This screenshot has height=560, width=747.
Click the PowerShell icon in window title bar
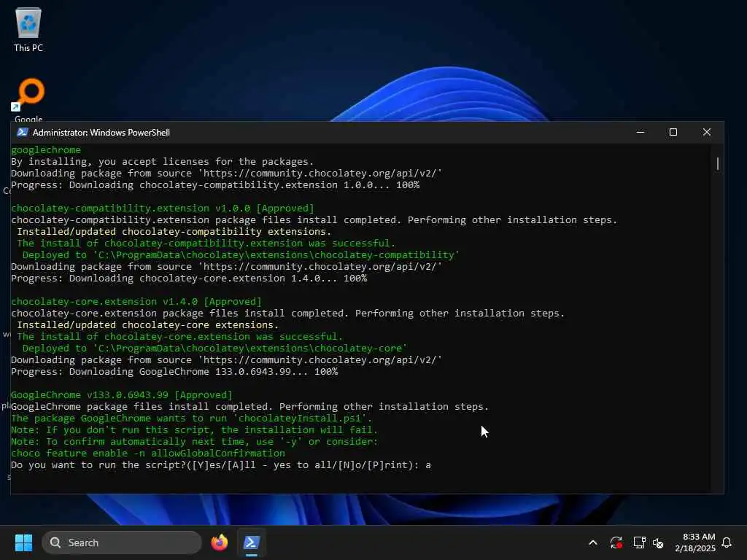[x=23, y=133]
